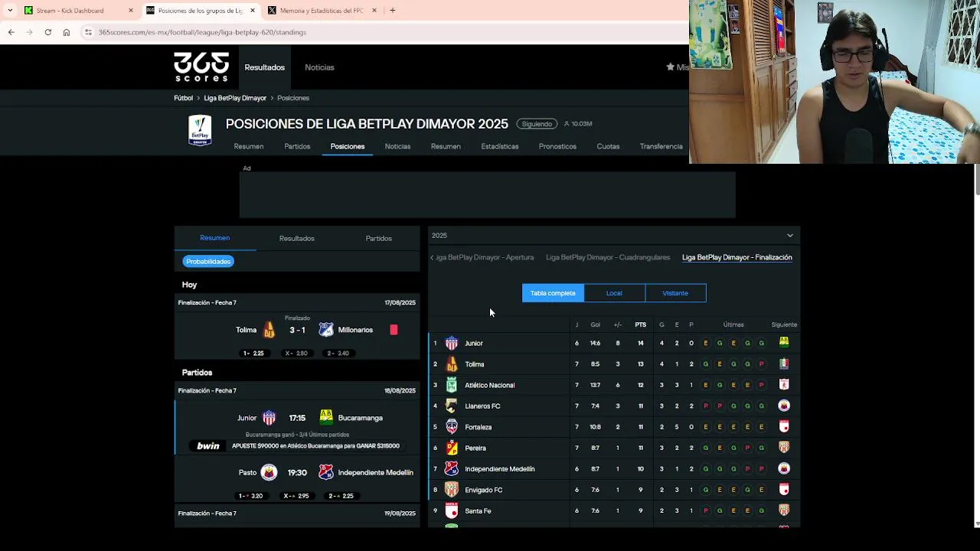This screenshot has width=980, height=551.
Task: Click the star icon in site header
Action: coord(671,67)
